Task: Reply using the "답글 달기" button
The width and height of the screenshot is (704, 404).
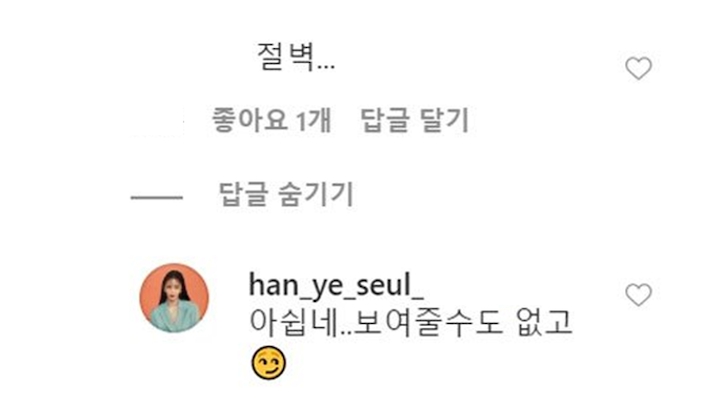Action: (x=415, y=120)
